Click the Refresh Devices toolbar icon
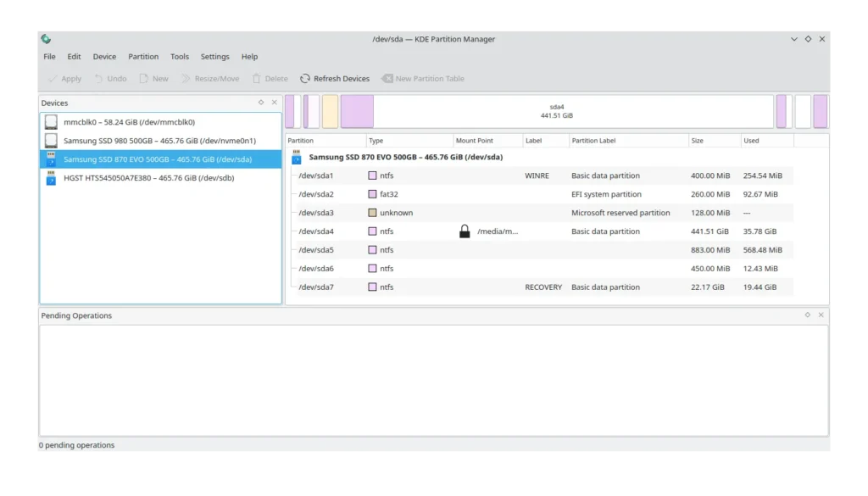Viewport: 868px width, 496px height. (305, 79)
